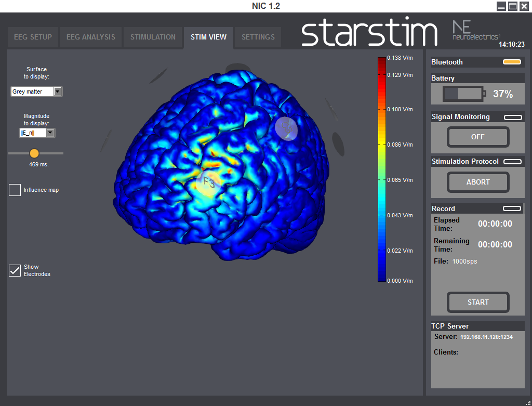Click the Remaining Time 00:00:00 value

[x=495, y=244]
